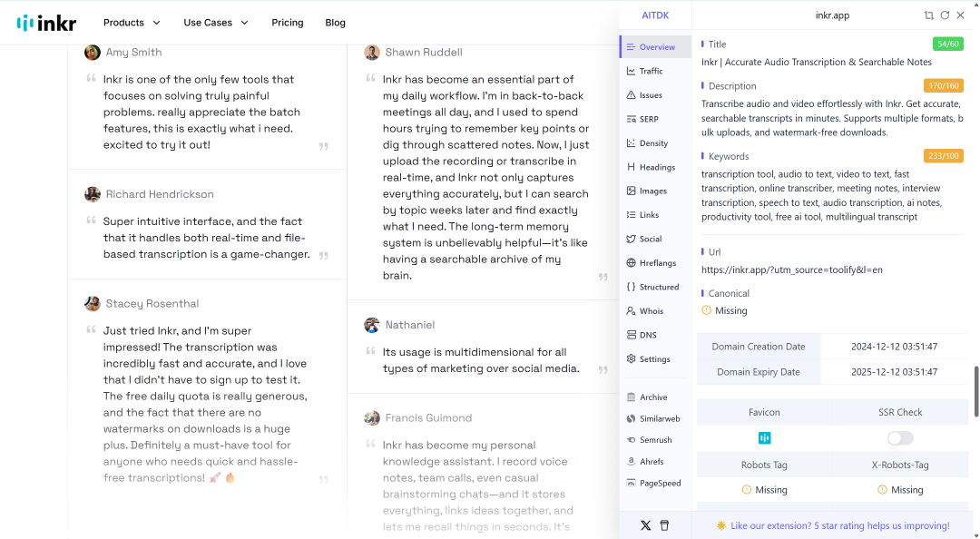The width and height of the screenshot is (980, 539).
Task: Click the inkr.app panel title
Action: (832, 15)
